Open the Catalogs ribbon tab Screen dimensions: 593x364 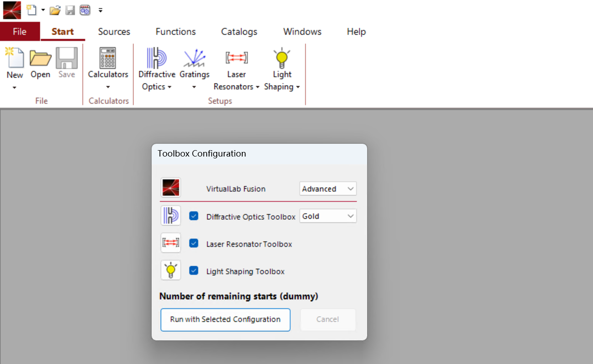pos(239,32)
